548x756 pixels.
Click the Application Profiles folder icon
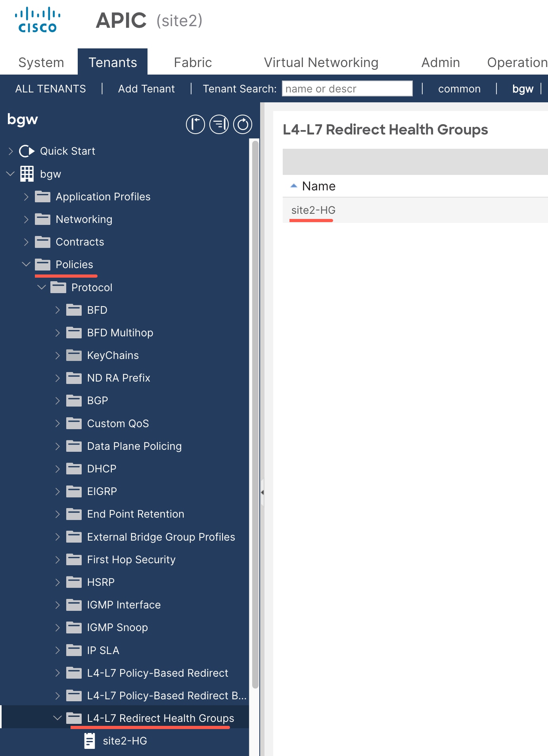tap(42, 197)
